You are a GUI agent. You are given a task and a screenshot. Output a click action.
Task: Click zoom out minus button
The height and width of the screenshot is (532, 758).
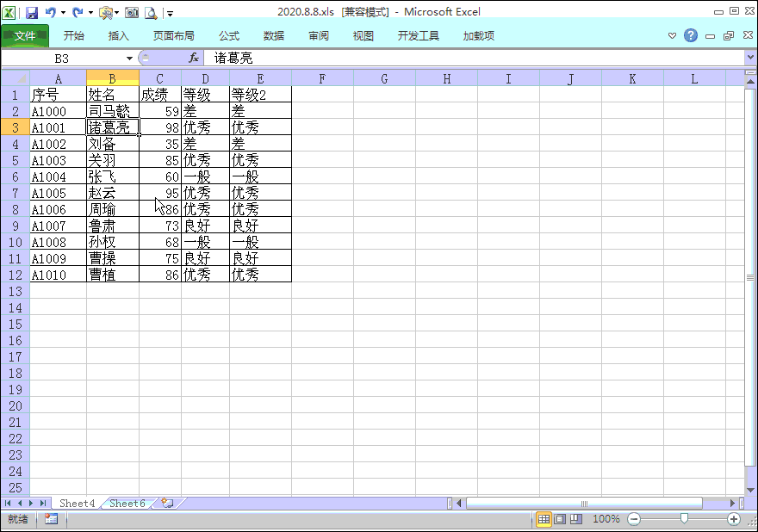[634, 519]
